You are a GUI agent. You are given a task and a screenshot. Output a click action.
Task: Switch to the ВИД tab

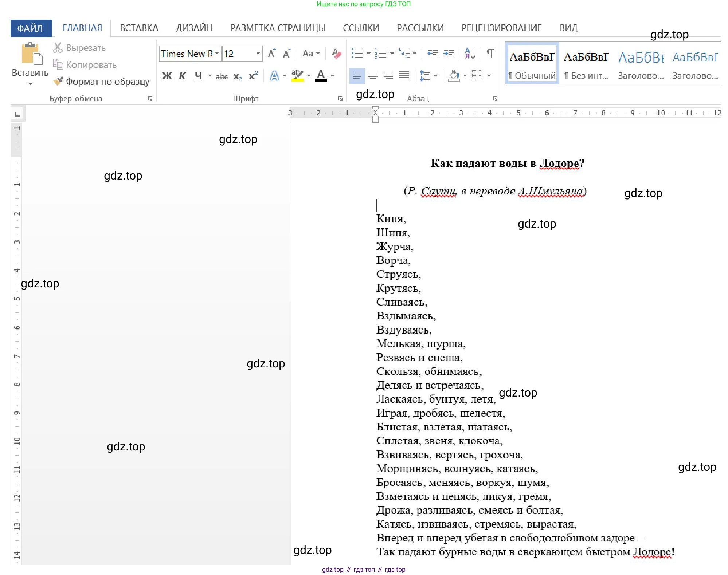(568, 28)
